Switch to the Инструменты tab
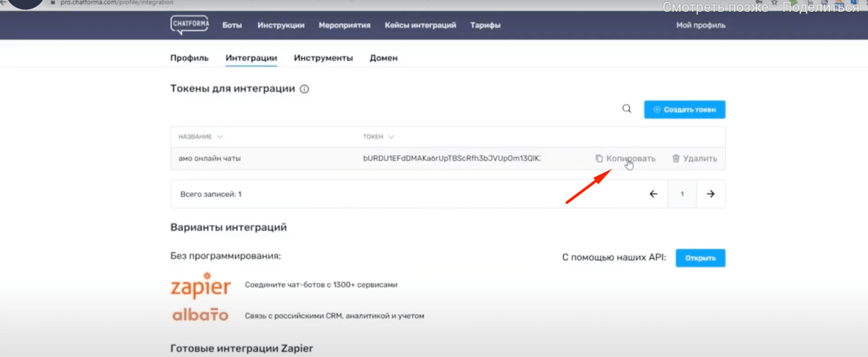 [x=323, y=58]
